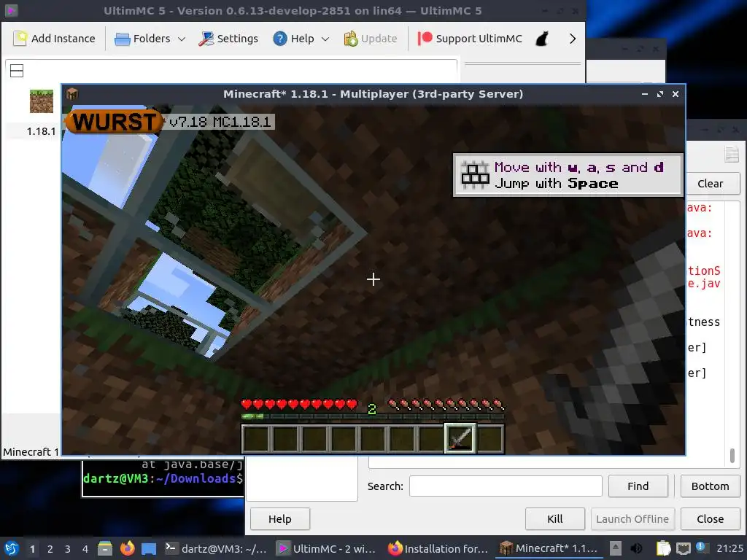Expand the Folders dropdown arrow
This screenshot has width=747, height=560.
pos(182,39)
